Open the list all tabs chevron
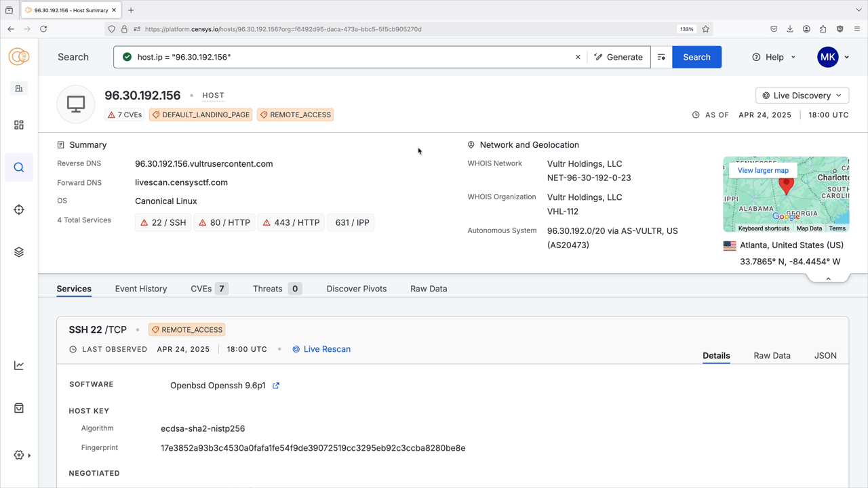Image resolution: width=868 pixels, height=488 pixels. click(859, 10)
